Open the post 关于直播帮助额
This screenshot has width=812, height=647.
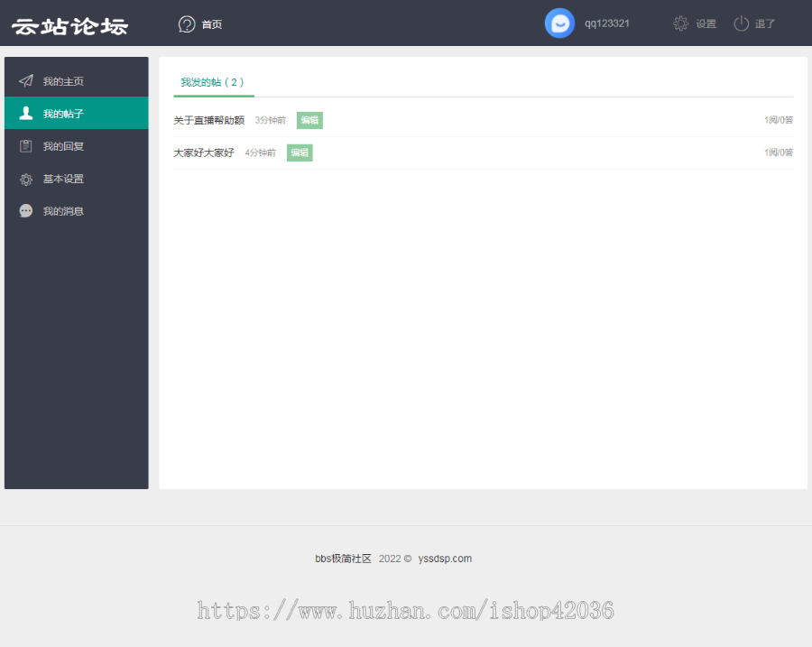[x=208, y=120]
